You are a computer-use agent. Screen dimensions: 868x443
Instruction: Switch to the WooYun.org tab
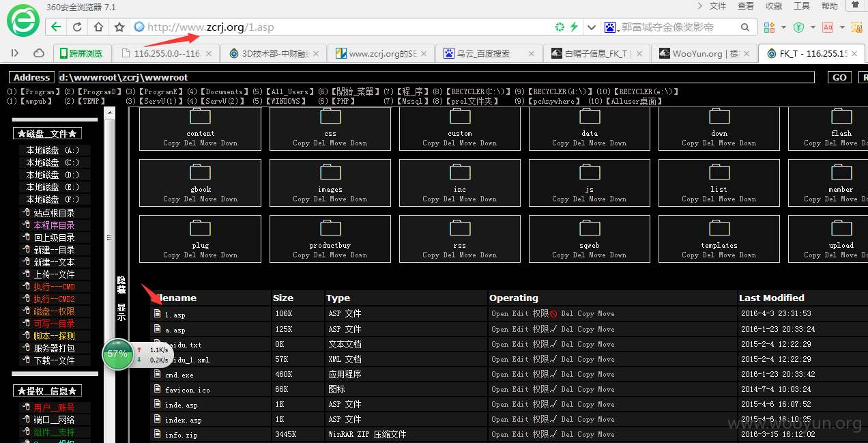click(704, 53)
